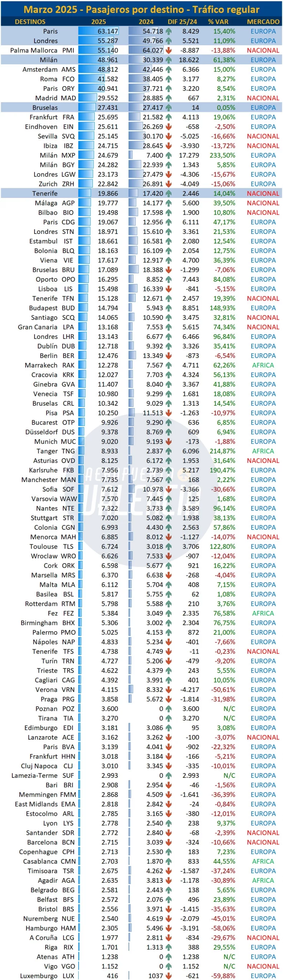Click the NACIONAL label in the Tenerife TFN row
This screenshot has height=980, width=283.
(x=263, y=299)
